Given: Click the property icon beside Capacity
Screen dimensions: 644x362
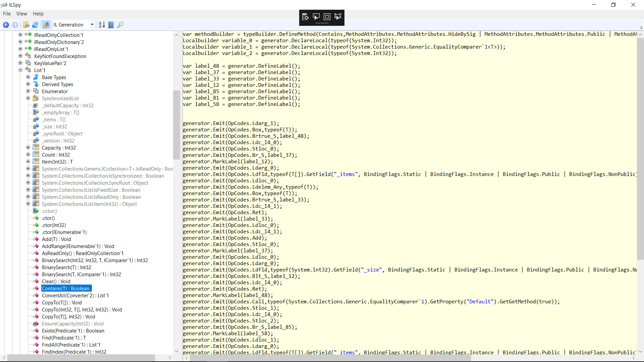Looking at the screenshot, I should (x=36, y=147).
